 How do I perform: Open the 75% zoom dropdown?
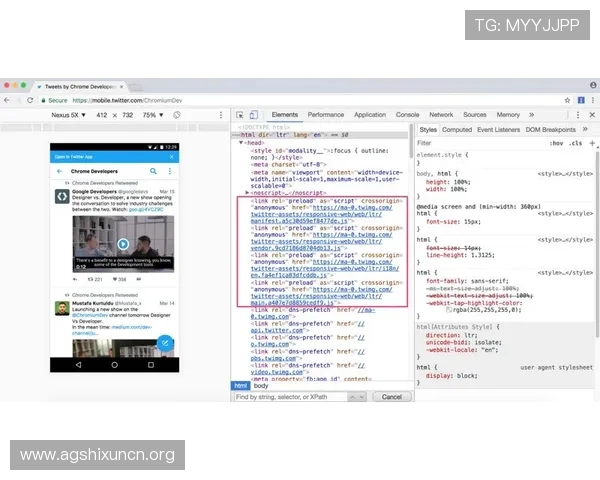(x=150, y=115)
